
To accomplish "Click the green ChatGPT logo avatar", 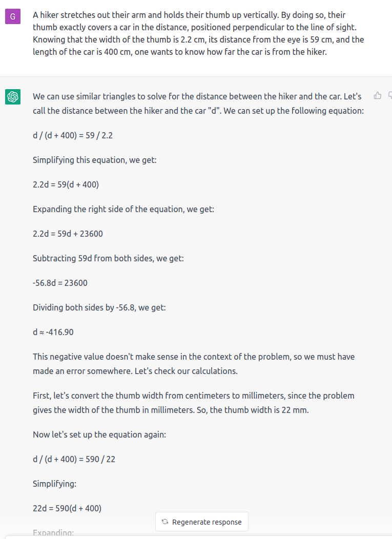I will pyautogui.click(x=13, y=97).
